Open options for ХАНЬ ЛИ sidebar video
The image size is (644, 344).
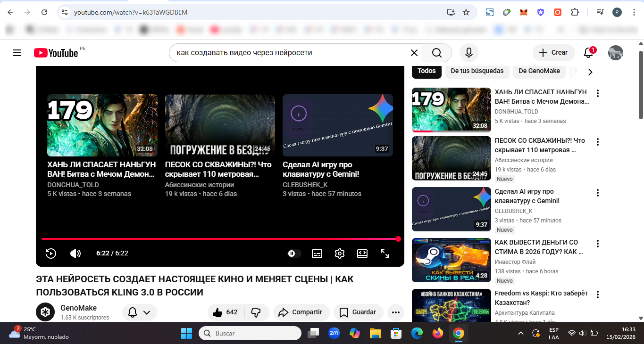pyautogui.click(x=598, y=93)
